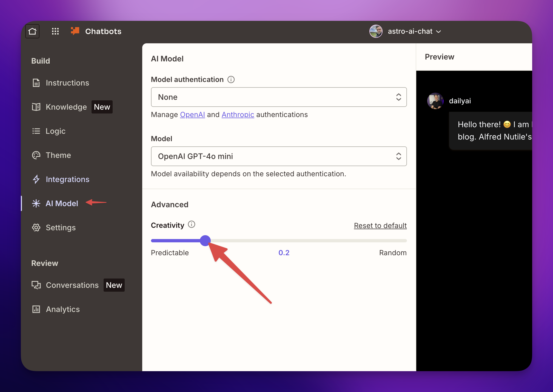
Task: Click the dailyai avatar in Preview
Action: (x=435, y=101)
